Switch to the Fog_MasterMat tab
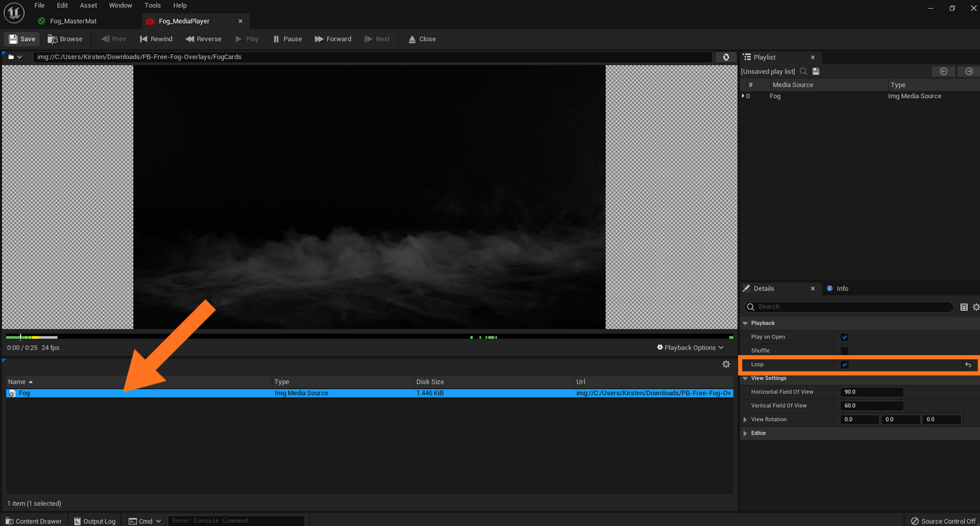980x526 pixels. coord(73,21)
